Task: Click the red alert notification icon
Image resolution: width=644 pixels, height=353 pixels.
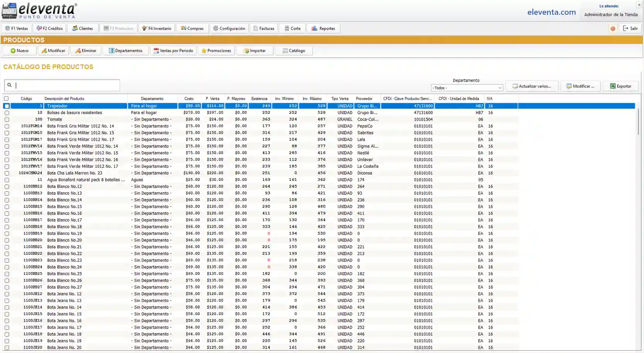Action: 613,29
